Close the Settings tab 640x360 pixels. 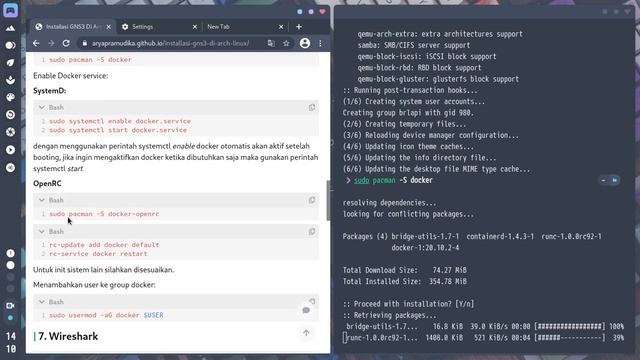coord(195,27)
